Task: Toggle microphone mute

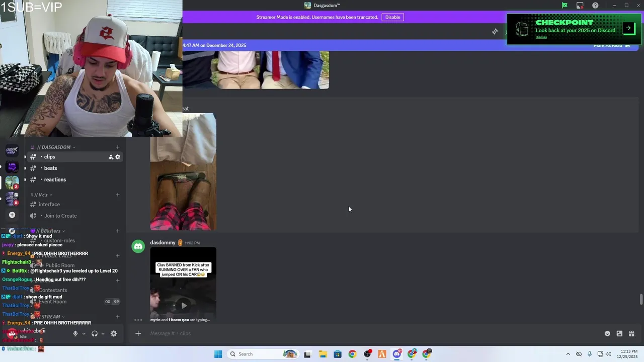Action: (75, 333)
